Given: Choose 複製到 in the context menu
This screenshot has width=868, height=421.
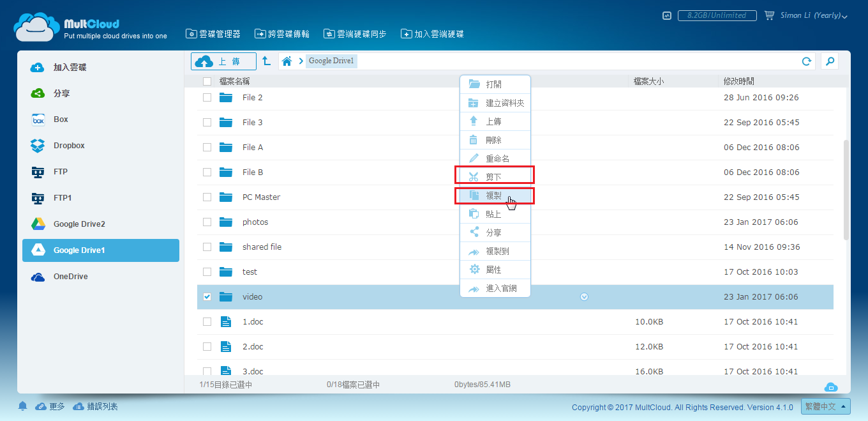Looking at the screenshot, I should click(495, 251).
